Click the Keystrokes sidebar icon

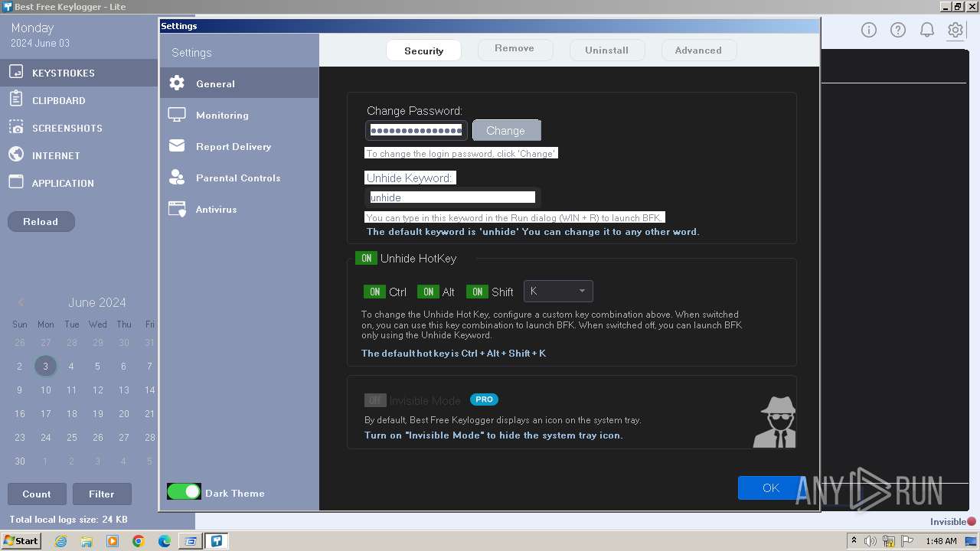click(16, 72)
